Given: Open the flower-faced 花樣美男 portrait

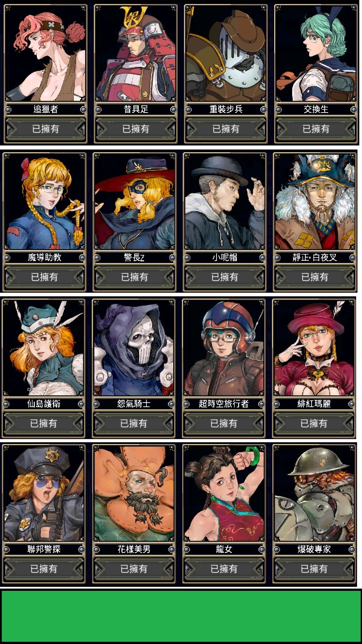Looking at the screenshot, I should (x=134, y=494).
